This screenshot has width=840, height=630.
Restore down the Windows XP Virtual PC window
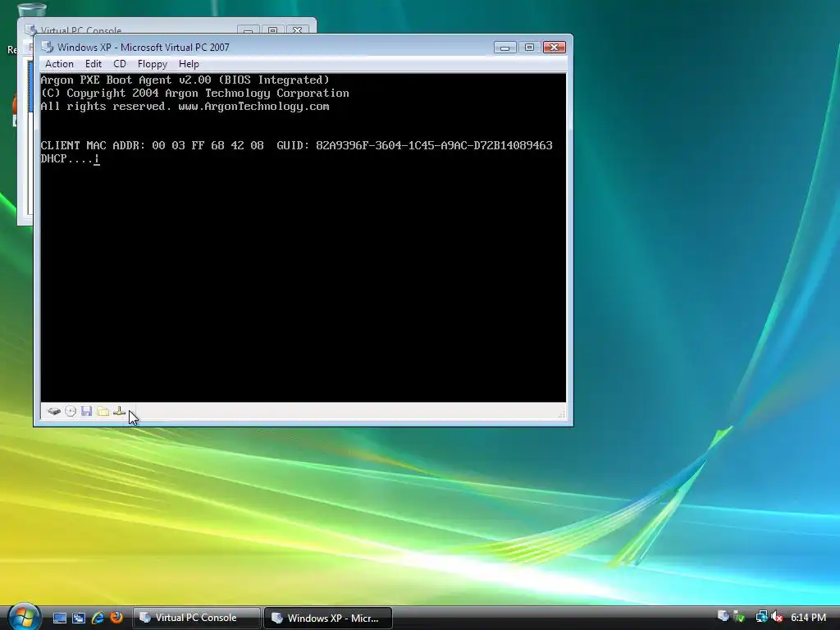pos(529,47)
